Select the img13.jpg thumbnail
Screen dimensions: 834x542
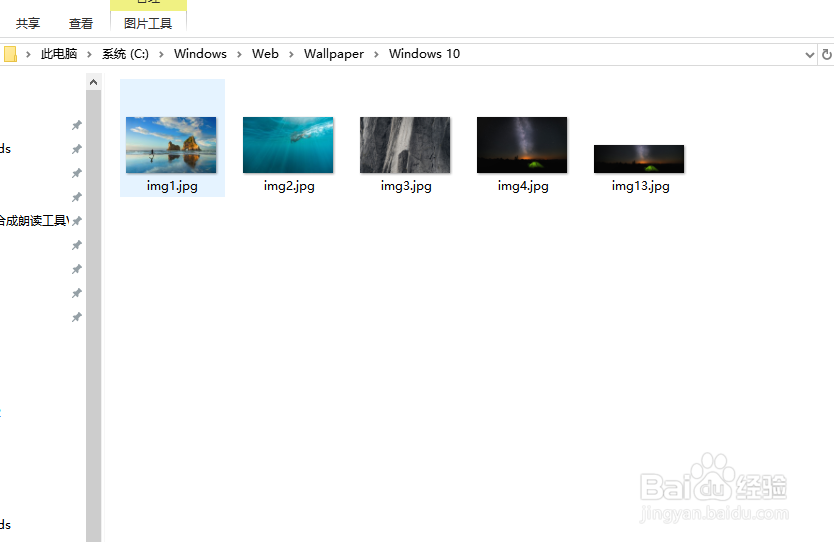coord(639,159)
